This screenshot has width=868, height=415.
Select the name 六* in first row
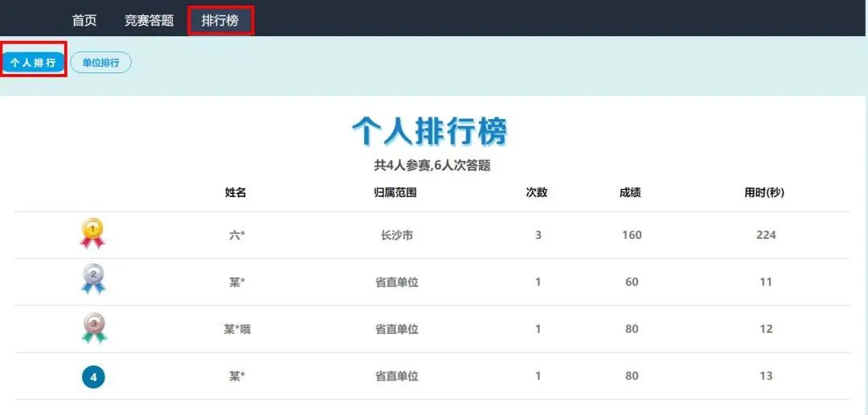click(x=237, y=236)
